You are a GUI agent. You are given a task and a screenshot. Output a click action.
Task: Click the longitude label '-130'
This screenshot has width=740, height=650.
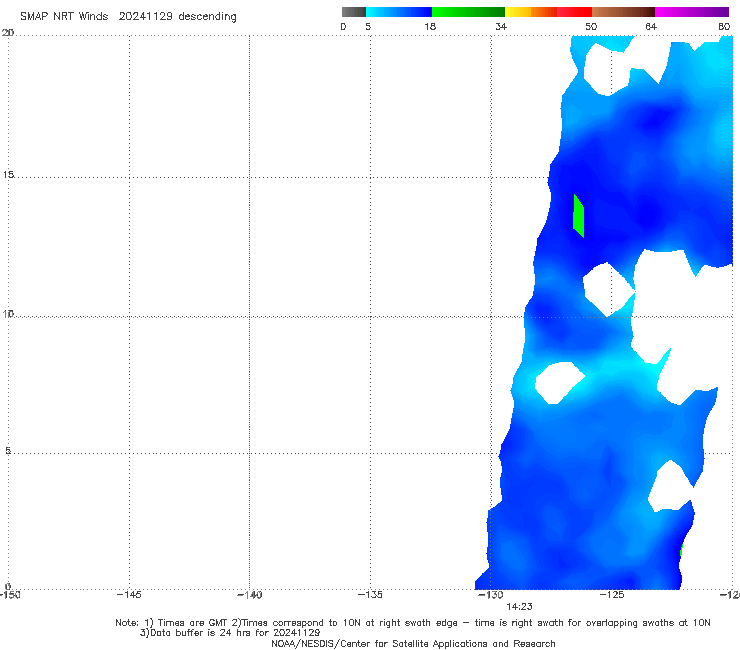click(491, 595)
